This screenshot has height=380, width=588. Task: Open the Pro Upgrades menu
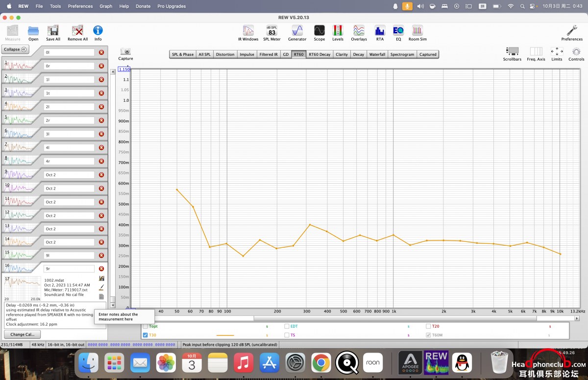pyautogui.click(x=171, y=6)
